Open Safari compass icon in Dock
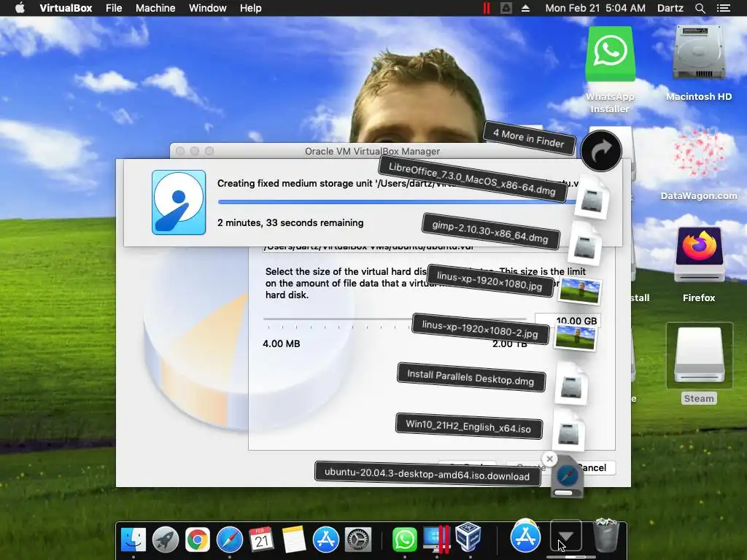This screenshot has height=560, width=747. 230,540
